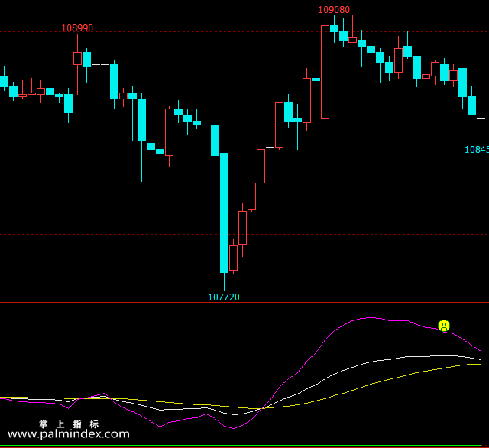
Task: Click the 108990 high price label
Action: pos(77,28)
